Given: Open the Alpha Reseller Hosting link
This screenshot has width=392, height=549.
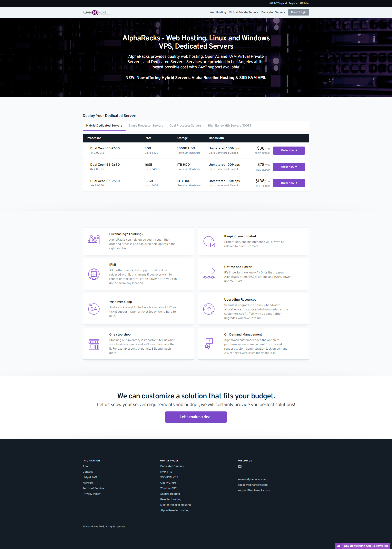Looking at the screenshot, I should [175, 510].
